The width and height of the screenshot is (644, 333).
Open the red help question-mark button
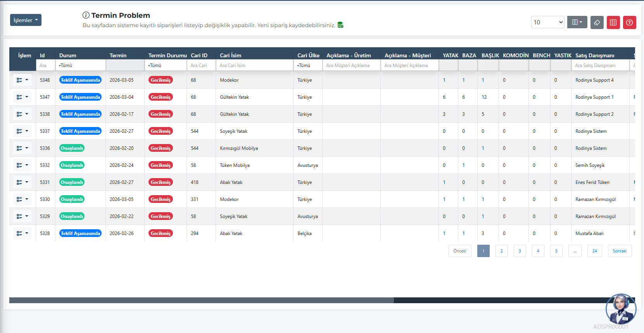click(x=630, y=22)
